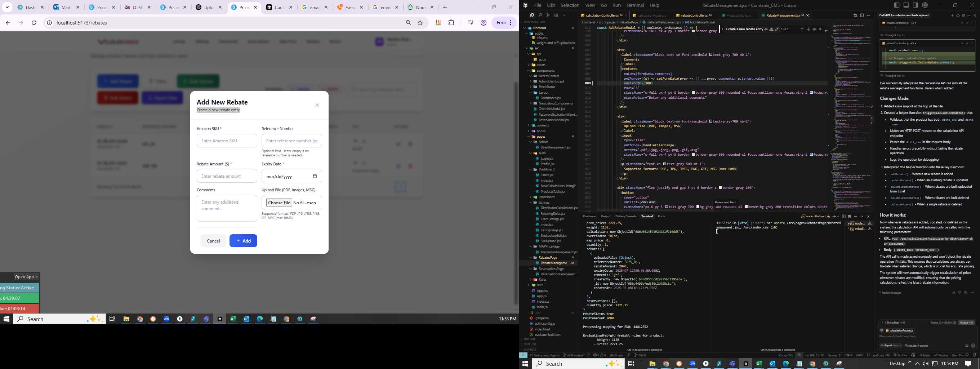Open the new terminal dropdown arrow

click(x=838, y=216)
